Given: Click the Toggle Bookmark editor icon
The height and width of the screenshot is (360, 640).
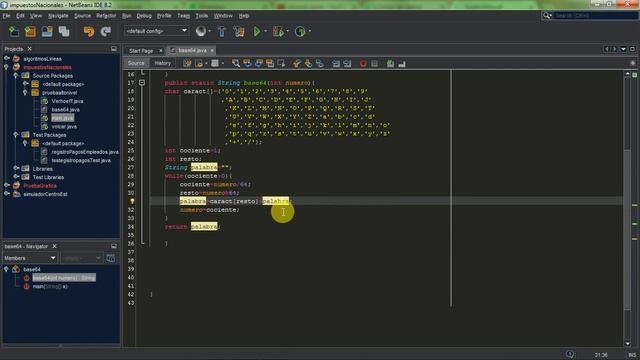Looking at the screenshot, I should pos(320,63).
